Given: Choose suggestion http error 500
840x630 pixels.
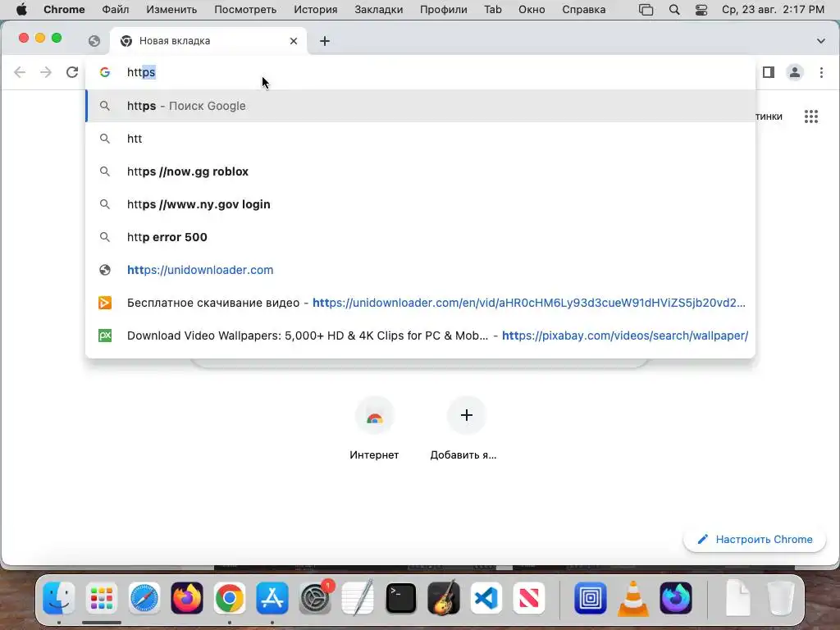Looking at the screenshot, I should coord(421,237).
